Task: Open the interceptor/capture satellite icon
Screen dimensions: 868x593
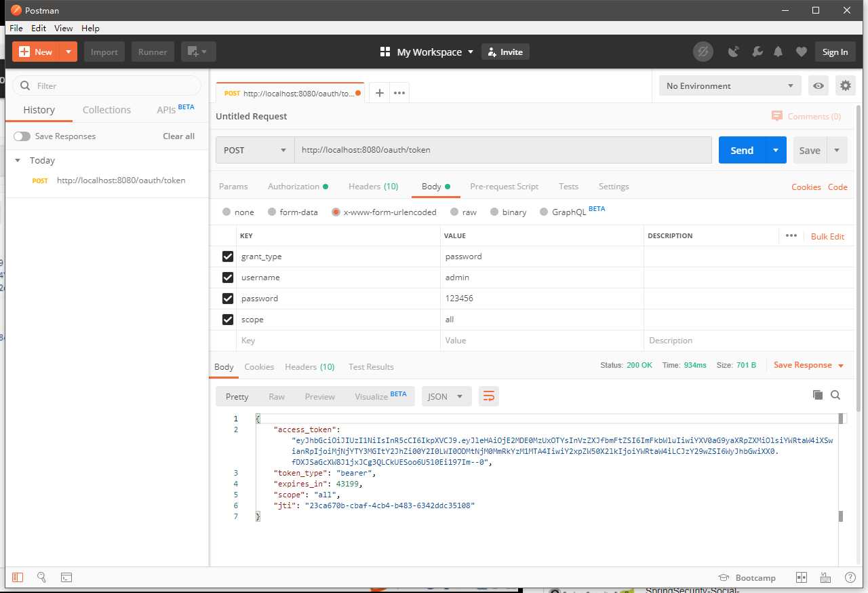Action: coord(733,52)
